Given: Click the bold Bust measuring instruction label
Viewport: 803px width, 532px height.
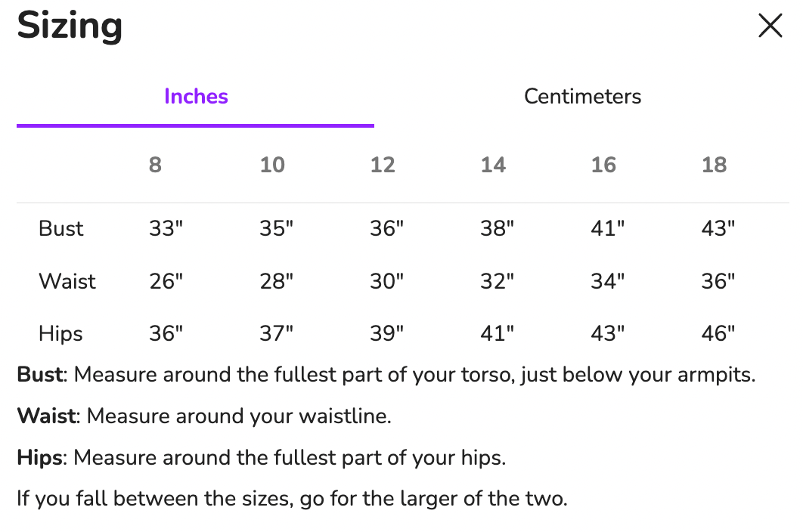Looking at the screenshot, I should pyautogui.click(x=42, y=375).
